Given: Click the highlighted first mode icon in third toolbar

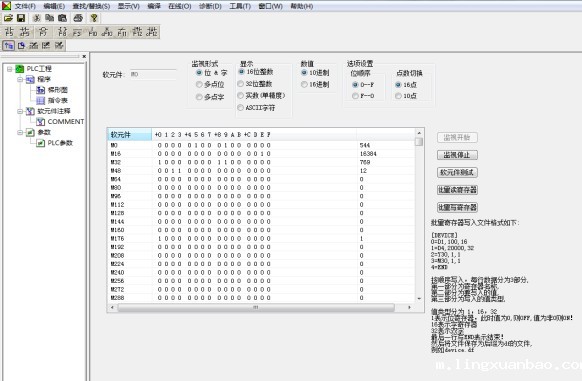Looking at the screenshot, I should (x=9, y=45).
